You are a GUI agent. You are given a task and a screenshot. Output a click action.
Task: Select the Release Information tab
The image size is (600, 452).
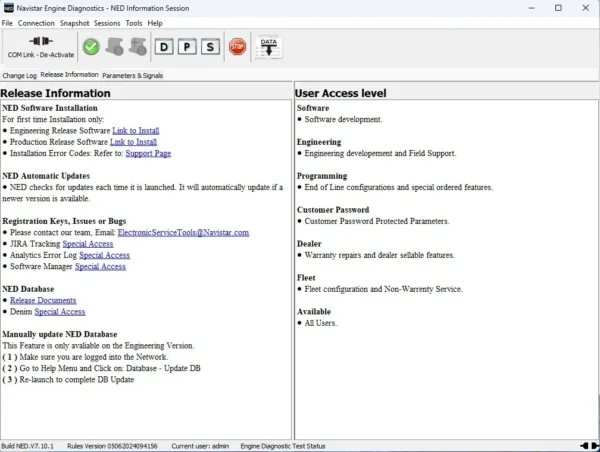pos(70,75)
